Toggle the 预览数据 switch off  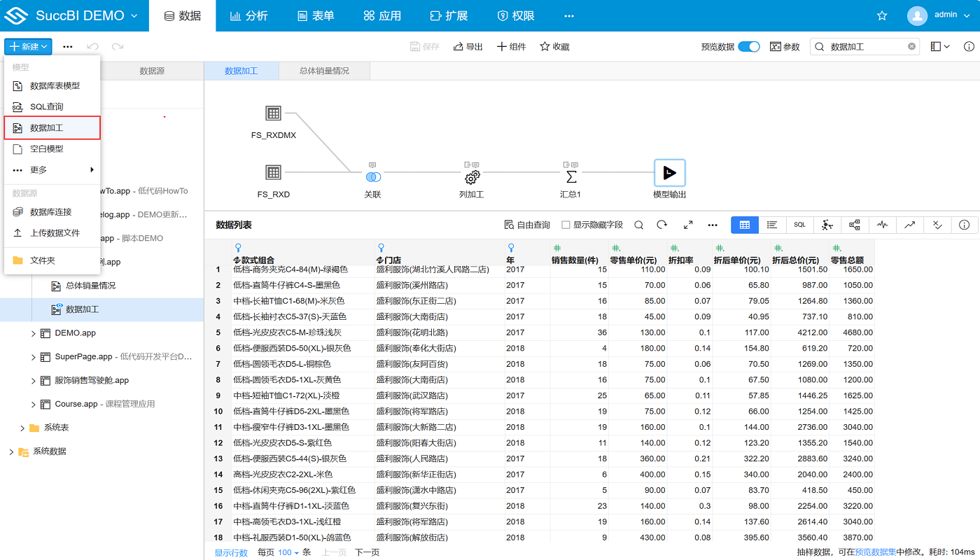748,46
